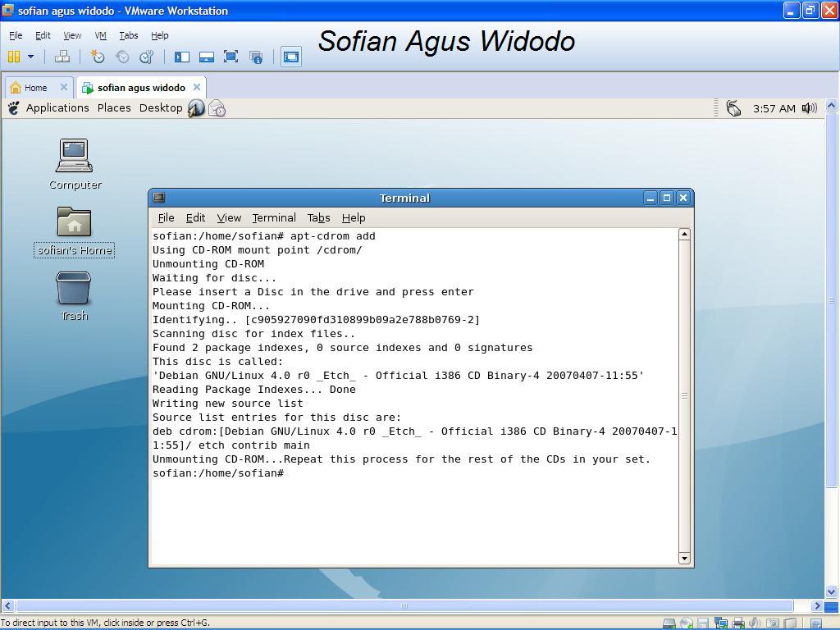
Task: Click the VM view vertical scroll down arrow
Action: (x=832, y=592)
